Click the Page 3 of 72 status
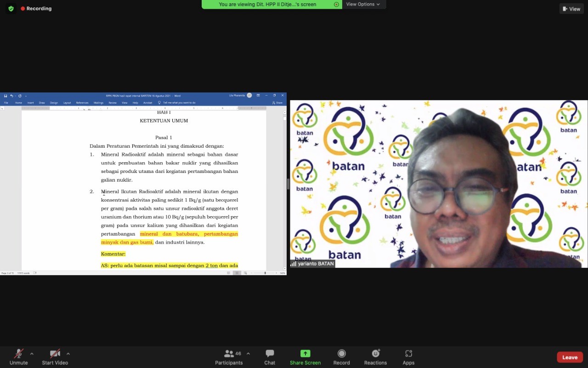Screen dimensions: 588x368 [x=7, y=273]
